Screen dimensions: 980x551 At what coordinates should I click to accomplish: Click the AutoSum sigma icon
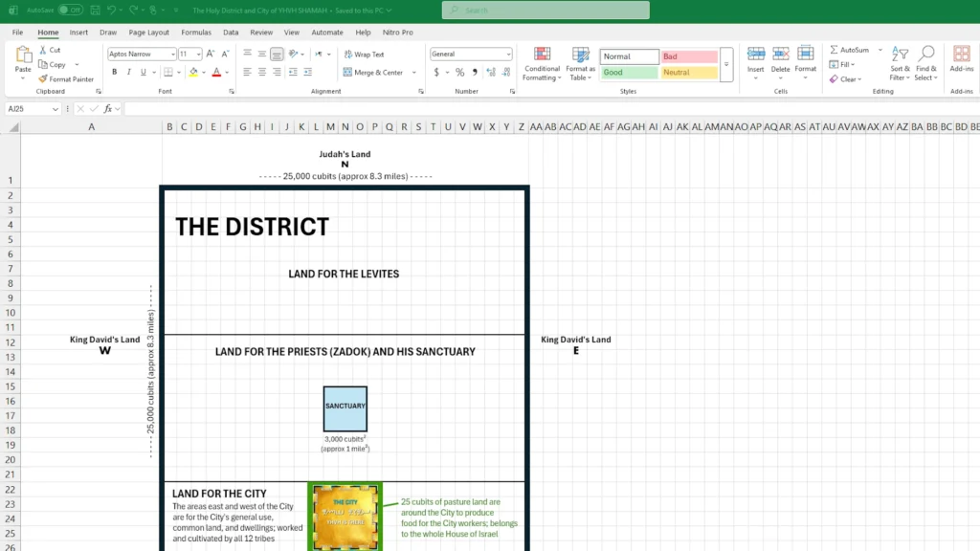(x=834, y=50)
